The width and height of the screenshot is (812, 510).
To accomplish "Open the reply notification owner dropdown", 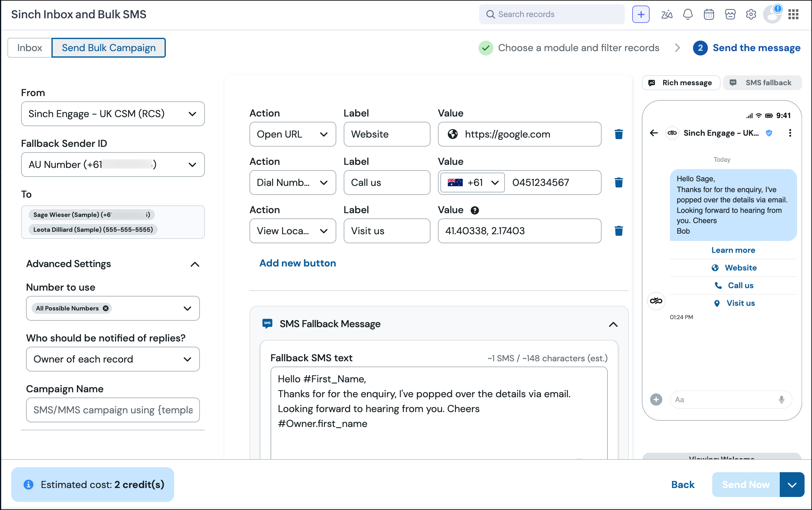I will pyautogui.click(x=113, y=359).
